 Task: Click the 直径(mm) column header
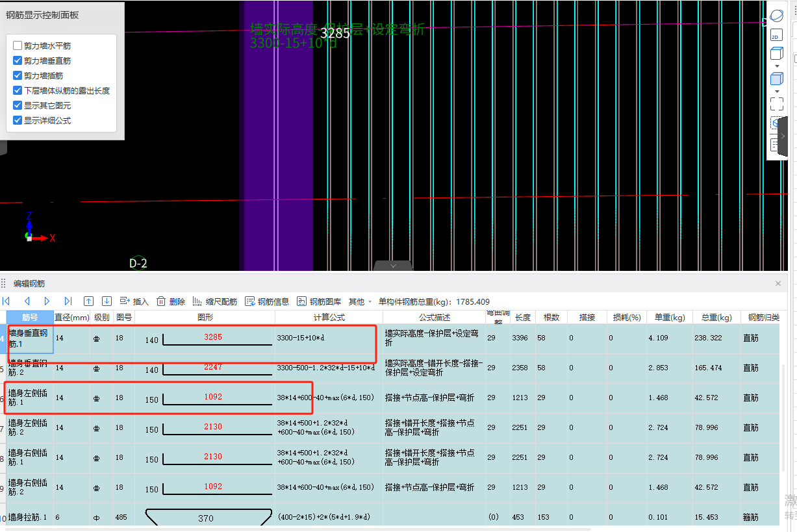(x=71, y=318)
